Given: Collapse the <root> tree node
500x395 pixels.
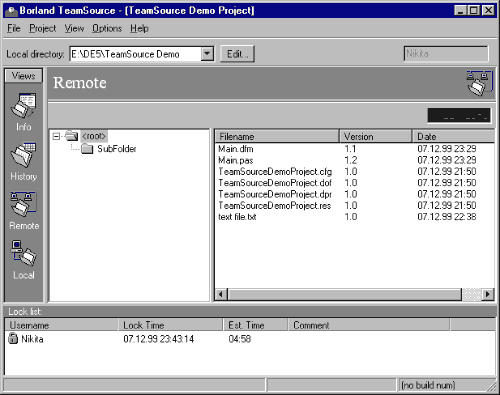Looking at the screenshot, I should (57, 136).
